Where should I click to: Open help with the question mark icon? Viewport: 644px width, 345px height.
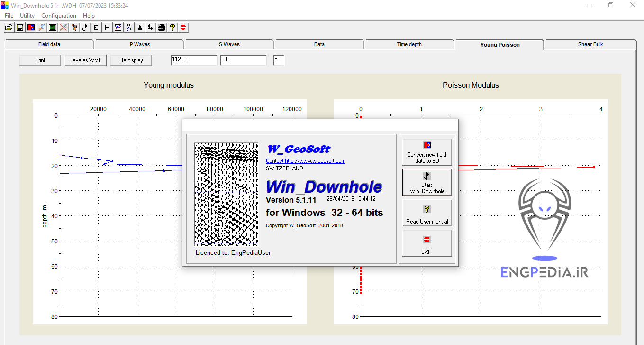pos(172,27)
